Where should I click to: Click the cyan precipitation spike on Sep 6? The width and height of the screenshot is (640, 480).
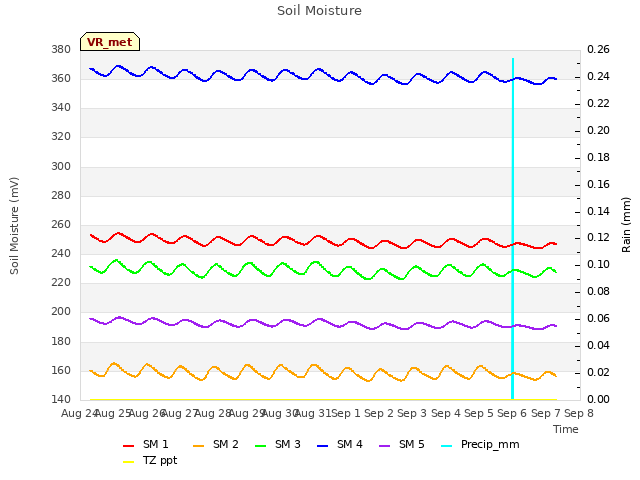(513, 229)
